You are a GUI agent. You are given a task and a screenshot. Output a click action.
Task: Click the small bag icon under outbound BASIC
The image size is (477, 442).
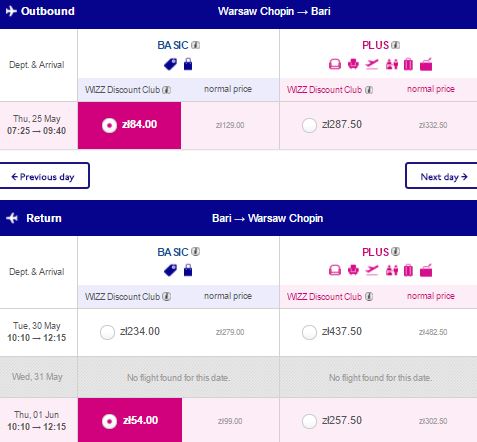188,64
